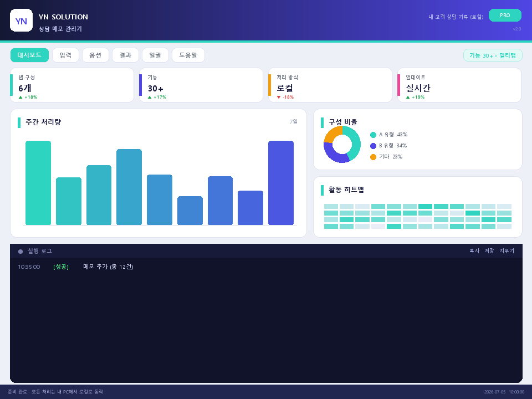532x399 pixels.
Task: Click the A 유형 teal legend dot
Action: click(x=373, y=135)
